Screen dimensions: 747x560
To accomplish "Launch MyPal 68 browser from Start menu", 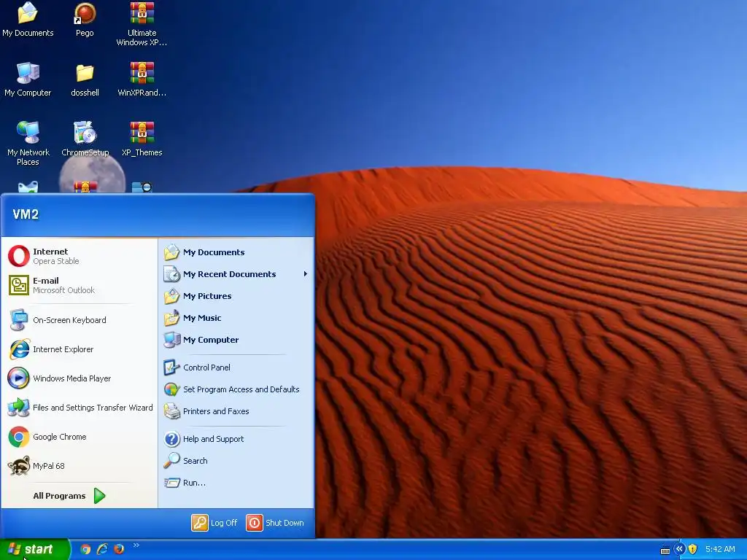I will [79, 466].
